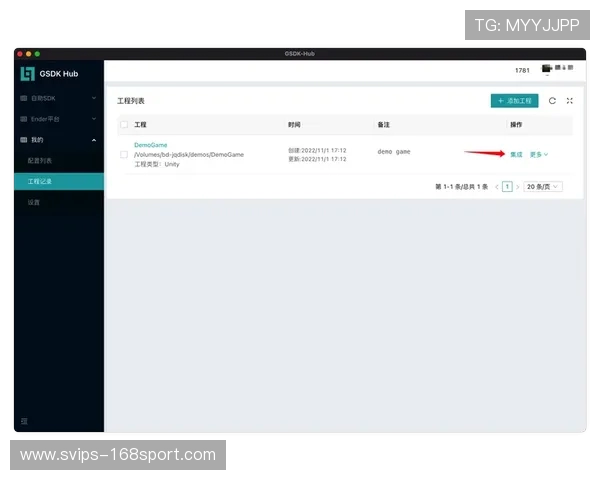Open the DemoGame project name link
Viewport: 600px width, 480px height.
[151, 145]
